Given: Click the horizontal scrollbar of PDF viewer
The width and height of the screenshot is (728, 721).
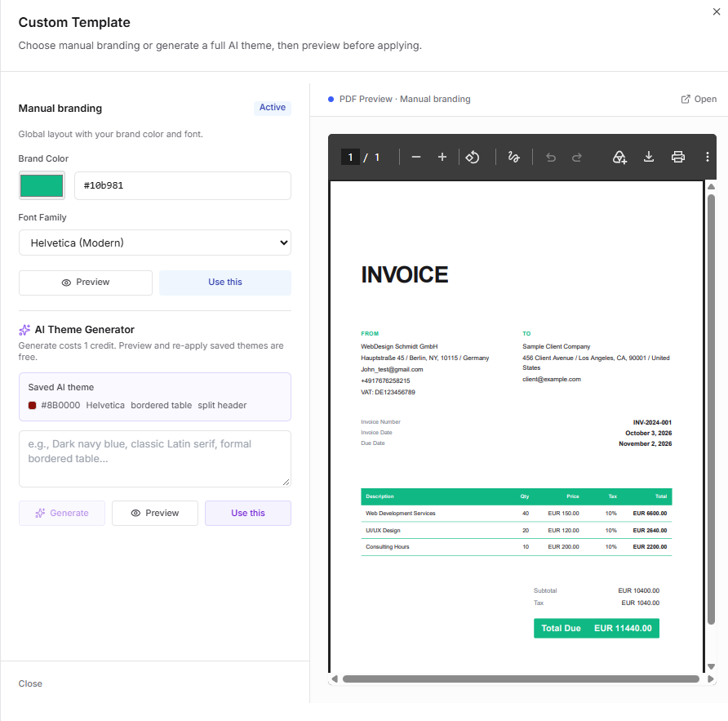Looking at the screenshot, I should (x=521, y=679).
